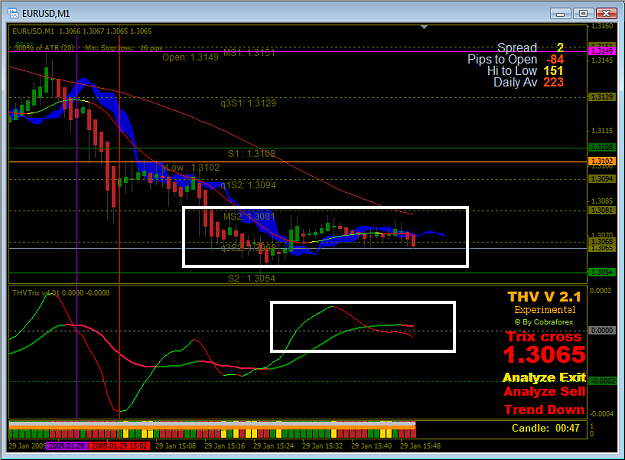This screenshot has width=625, height=460.
Task: Click the 0.0000 indicator level label
Action: 601,330
